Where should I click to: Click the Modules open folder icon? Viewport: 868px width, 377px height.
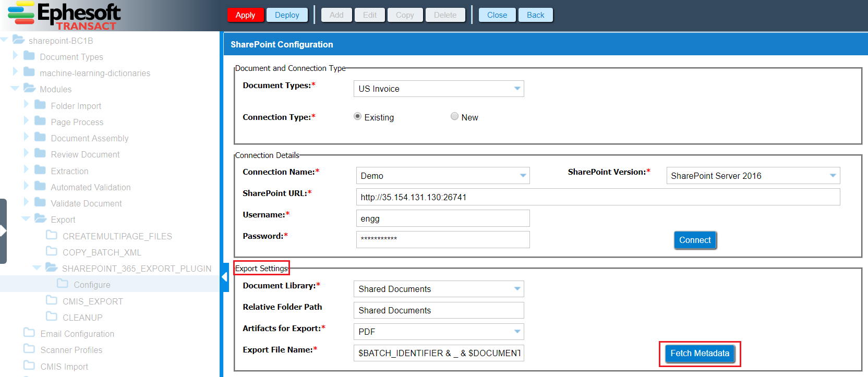30,88
